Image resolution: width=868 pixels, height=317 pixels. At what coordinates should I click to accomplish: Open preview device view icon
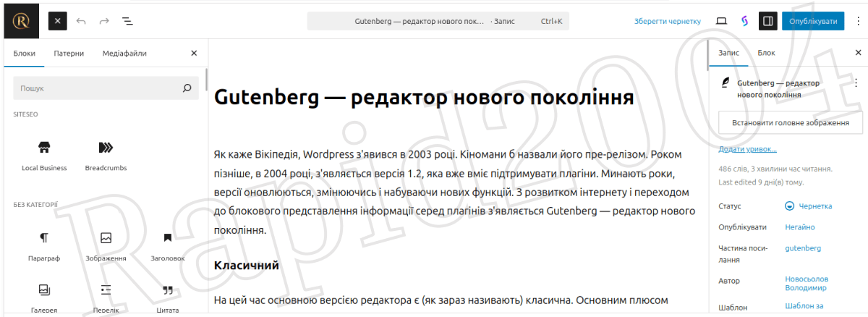pyautogui.click(x=721, y=21)
